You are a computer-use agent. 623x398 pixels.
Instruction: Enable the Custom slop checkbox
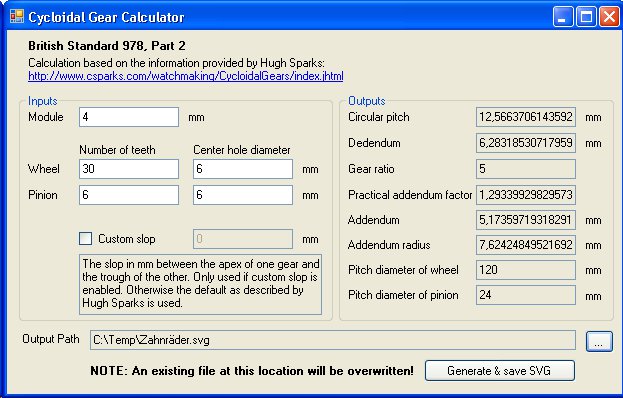[85, 239]
